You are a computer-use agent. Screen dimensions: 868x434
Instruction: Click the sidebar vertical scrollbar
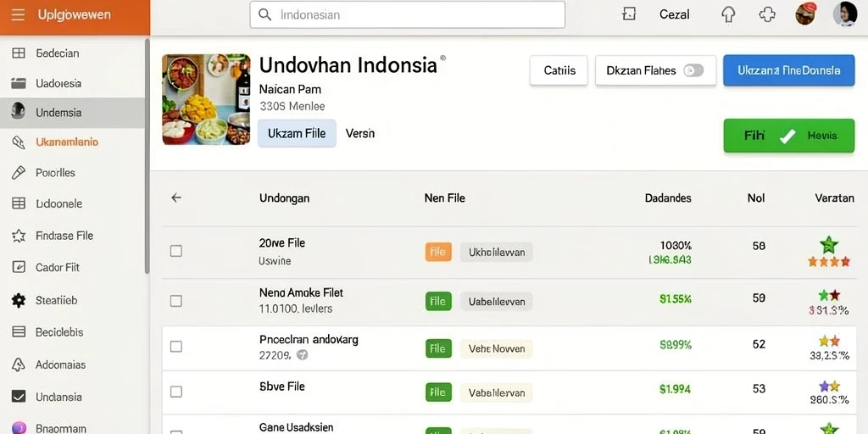147,156
